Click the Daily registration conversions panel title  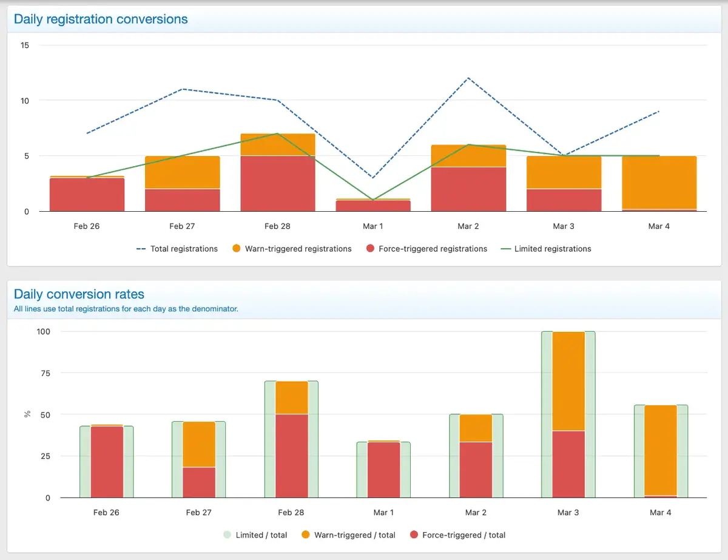click(101, 19)
